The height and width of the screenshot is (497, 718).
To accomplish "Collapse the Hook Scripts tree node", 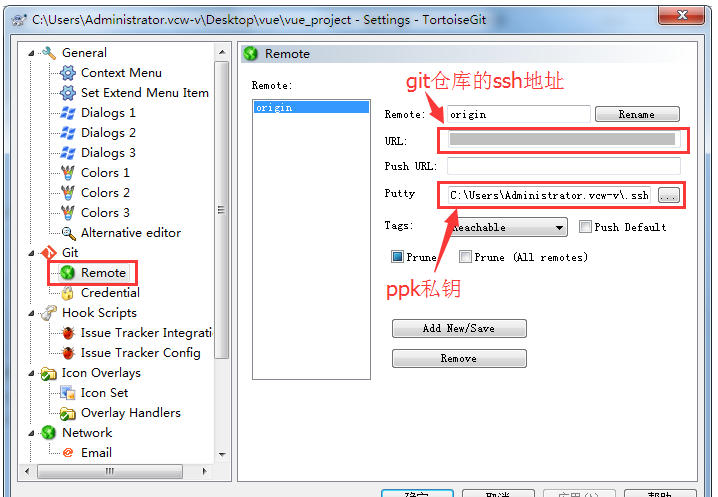I will tap(31, 313).
